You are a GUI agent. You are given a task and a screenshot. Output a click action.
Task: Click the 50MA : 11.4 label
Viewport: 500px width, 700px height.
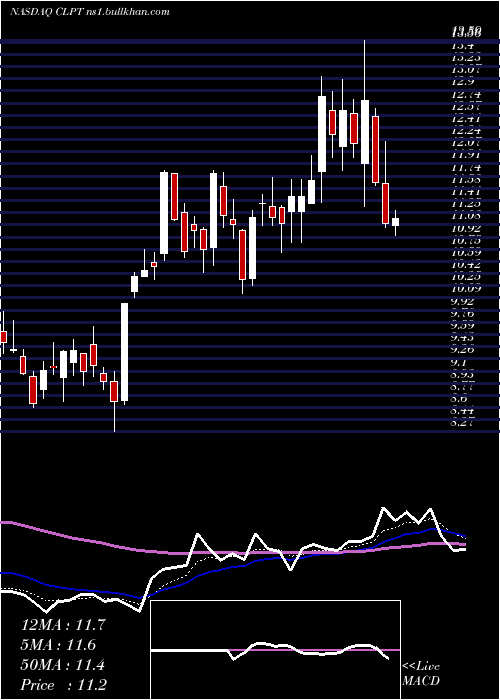[63, 665]
